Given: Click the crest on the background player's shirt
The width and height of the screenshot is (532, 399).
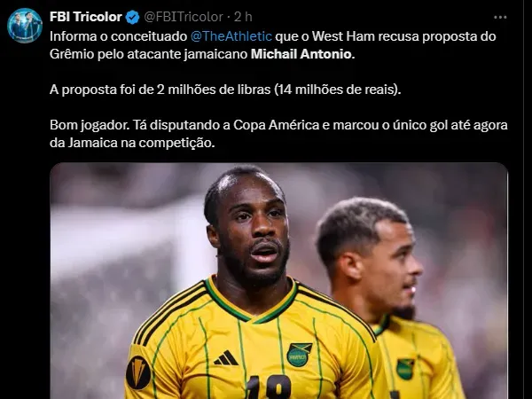Looking at the screenshot, I should (405, 369).
